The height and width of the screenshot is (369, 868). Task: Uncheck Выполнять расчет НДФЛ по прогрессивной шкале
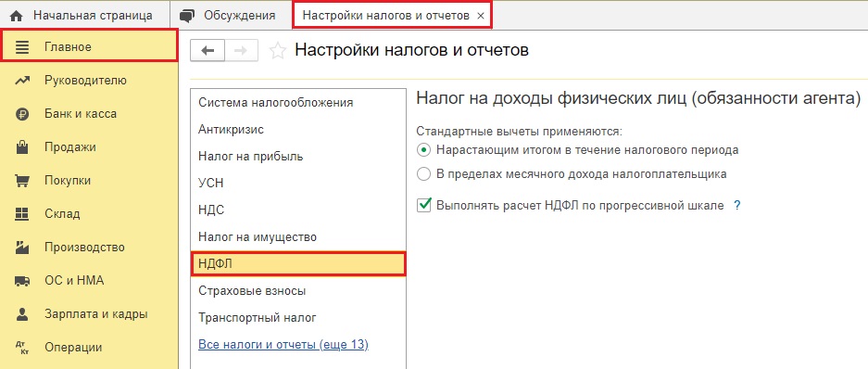pos(424,205)
